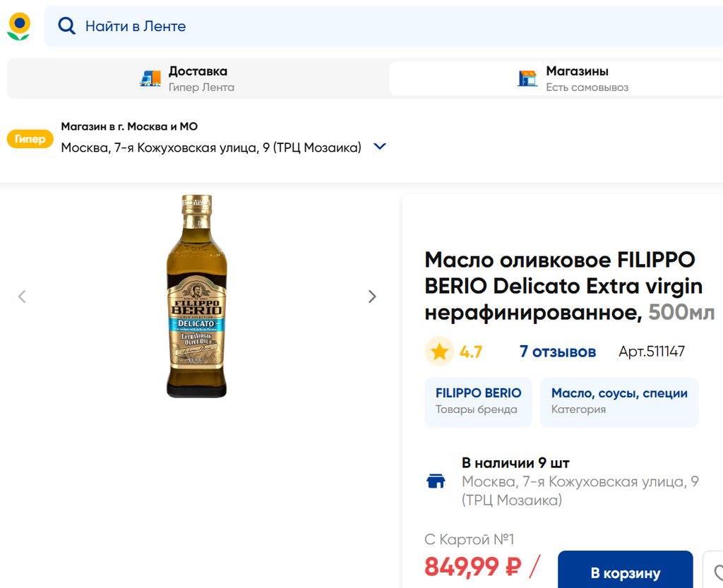Click the yellow star rating icon
The width and height of the screenshot is (723, 588).
pos(439,352)
